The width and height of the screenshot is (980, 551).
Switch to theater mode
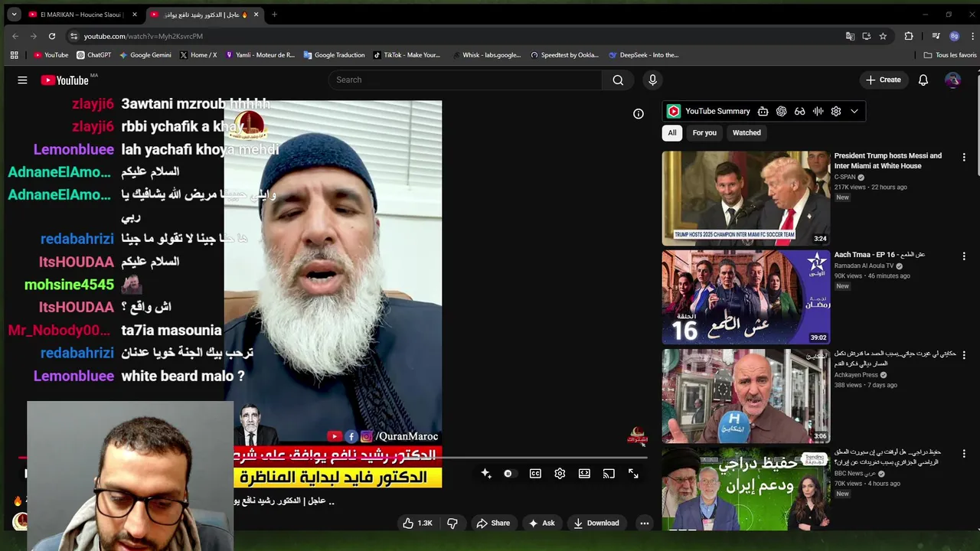click(x=584, y=474)
